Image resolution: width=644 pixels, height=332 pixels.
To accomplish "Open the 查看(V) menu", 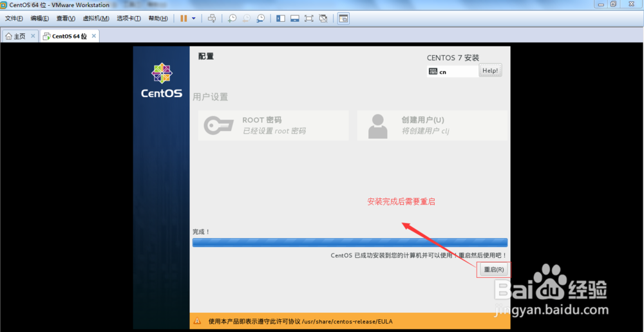I will 66,19.
